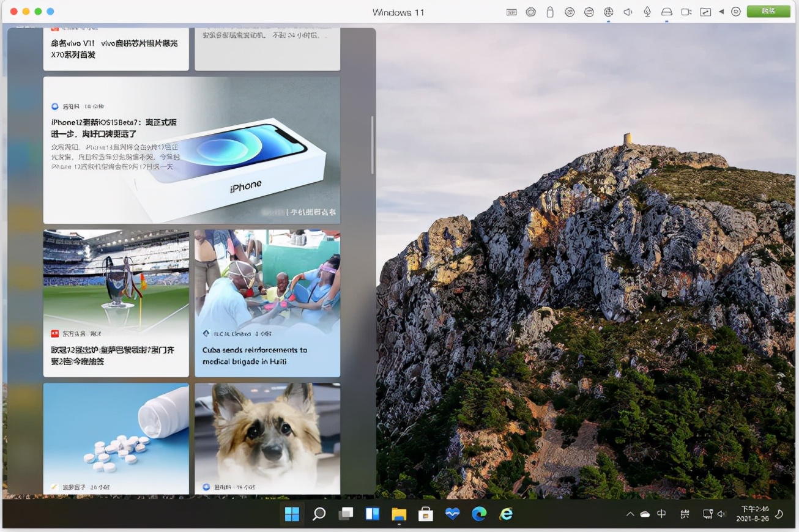The height and width of the screenshot is (532, 799).
Task: Click the blue heart monitor taskbar app
Action: 452,514
